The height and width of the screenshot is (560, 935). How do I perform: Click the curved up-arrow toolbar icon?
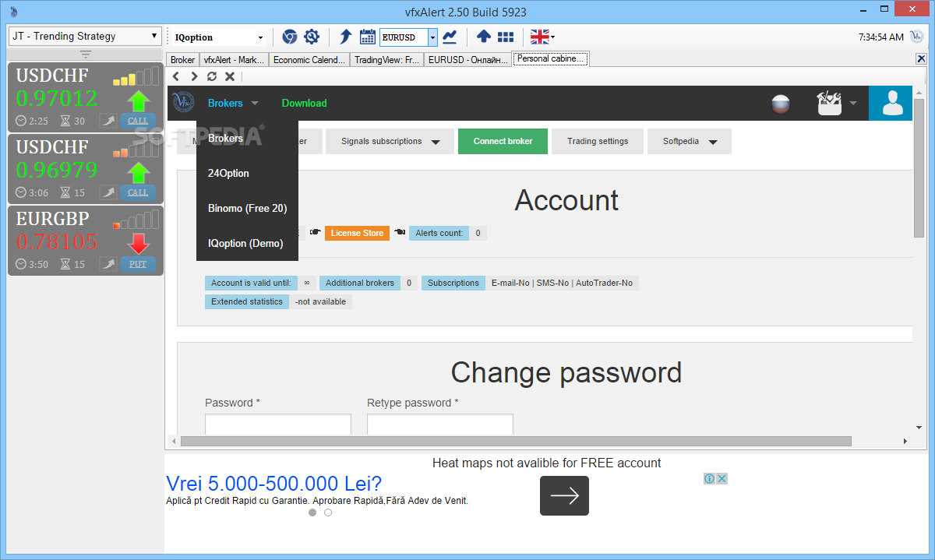[346, 37]
